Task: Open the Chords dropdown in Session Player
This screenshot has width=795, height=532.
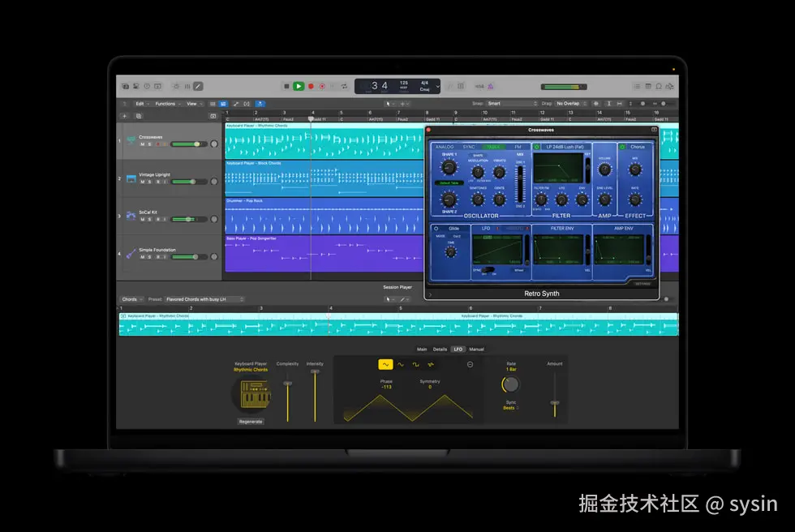Action: [131, 299]
